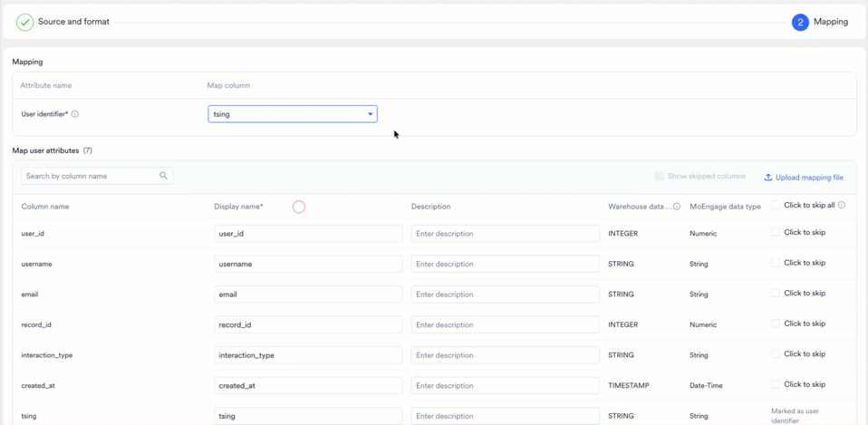Image resolution: width=868 pixels, height=425 pixels.
Task: Click INTEGER type in user_id row
Action: 623,234
